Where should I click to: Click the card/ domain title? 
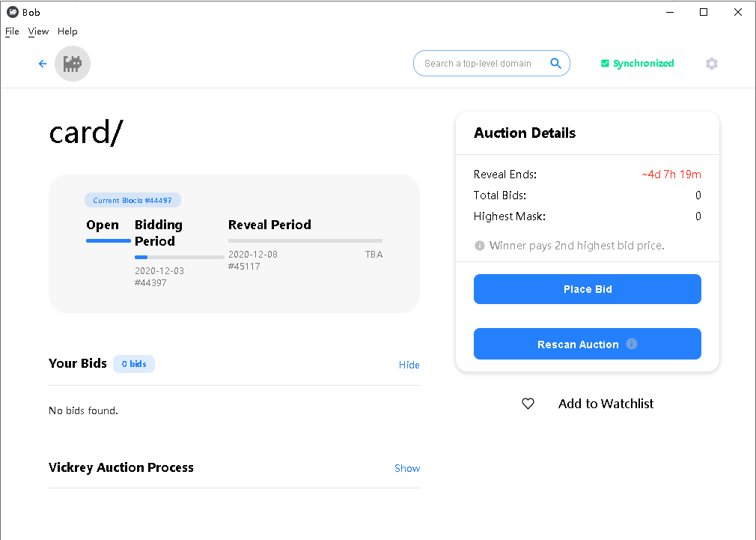[x=86, y=133]
